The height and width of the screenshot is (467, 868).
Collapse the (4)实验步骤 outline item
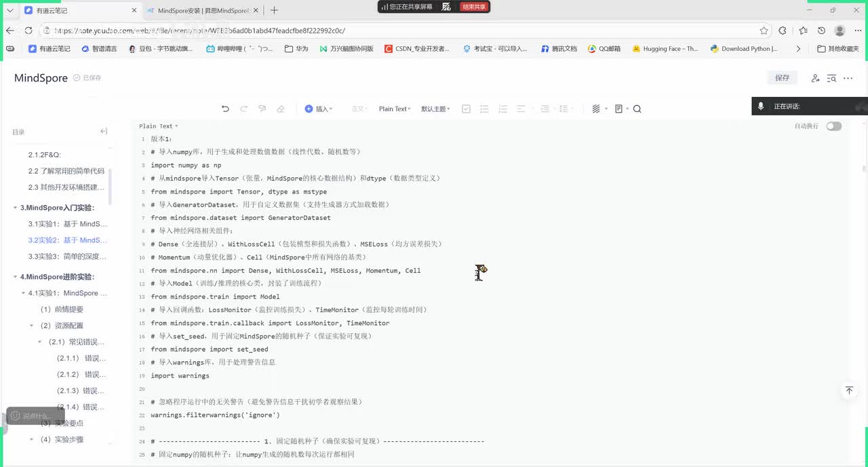pos(31,440)
